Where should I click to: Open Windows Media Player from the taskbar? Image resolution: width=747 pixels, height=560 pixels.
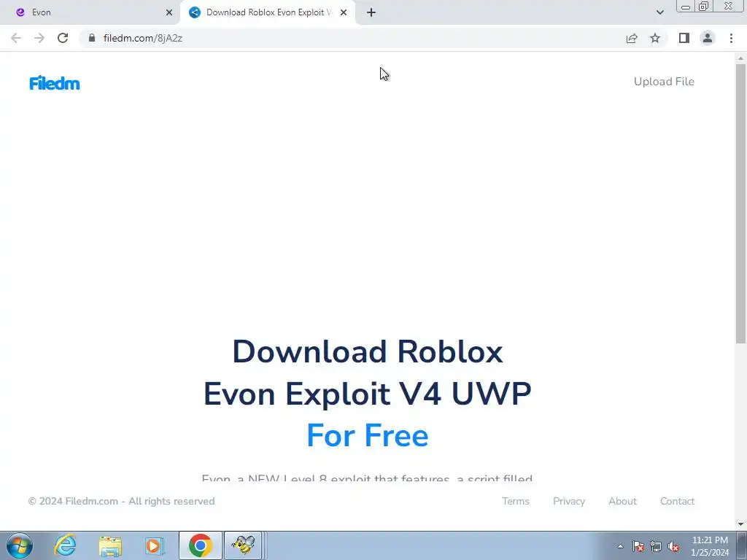155,545
